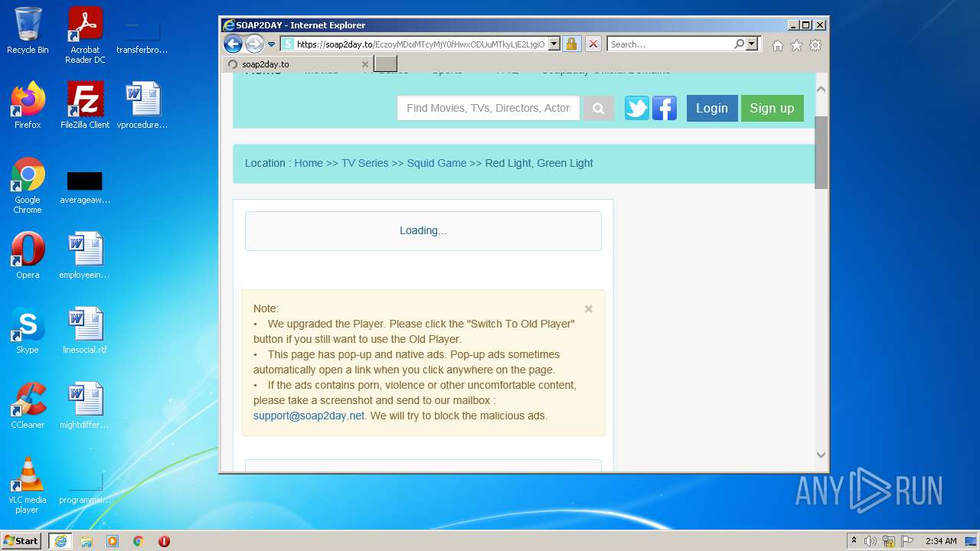
Task: Dismiss the Note alert with X
Action: click(588, 309)
